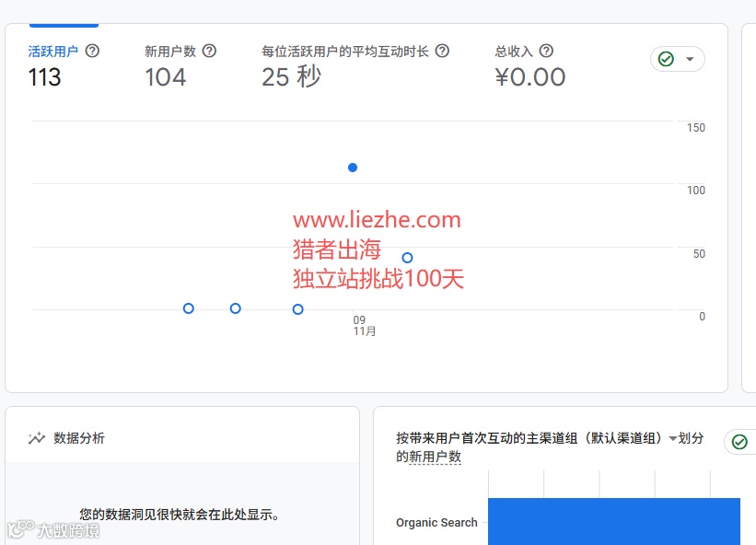Screen dimensions: 756x545
Task: Expand dropdown arrow beside overview check icon
Action: pyautogui.click(x=690, y=59)
